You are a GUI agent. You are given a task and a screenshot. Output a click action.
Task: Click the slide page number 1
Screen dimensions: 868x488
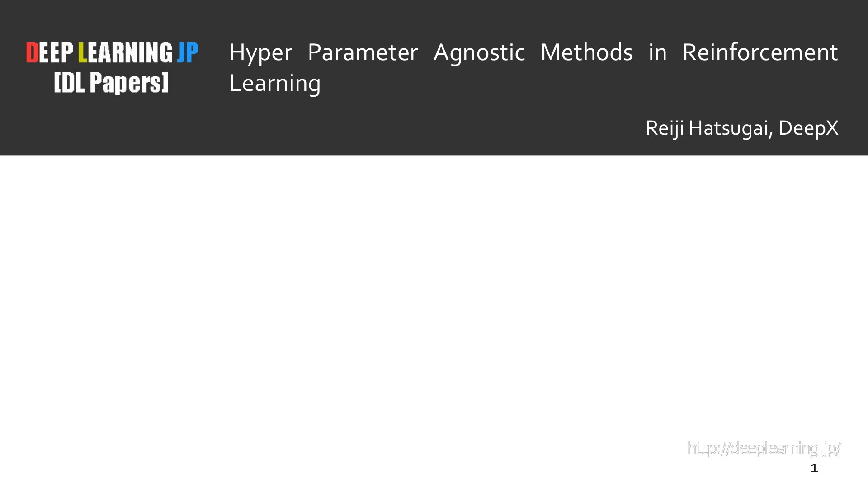click(x=814, y=468)
